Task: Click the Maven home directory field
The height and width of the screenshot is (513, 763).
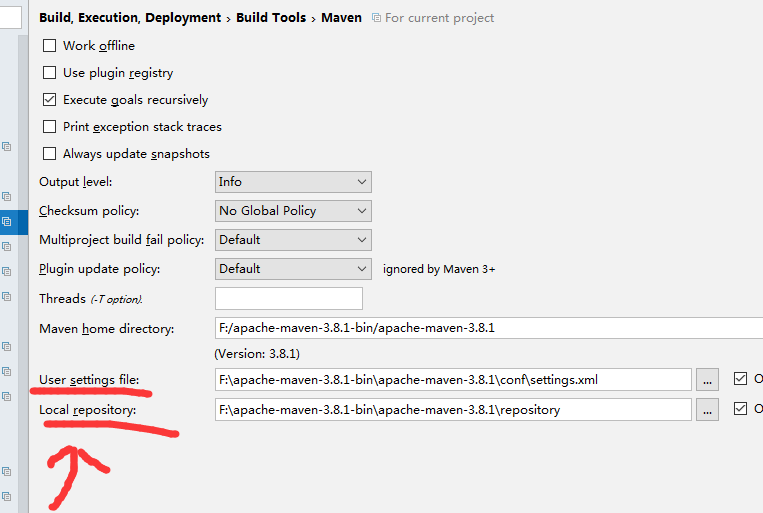Action: [488, 328]
